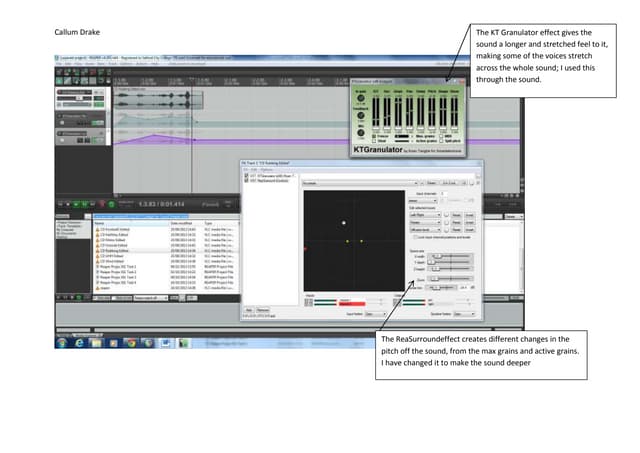Viewport: 640px width, 453px height.
Task: Select the white speaker dot in ReaSurround
Action: click(342, 222)
